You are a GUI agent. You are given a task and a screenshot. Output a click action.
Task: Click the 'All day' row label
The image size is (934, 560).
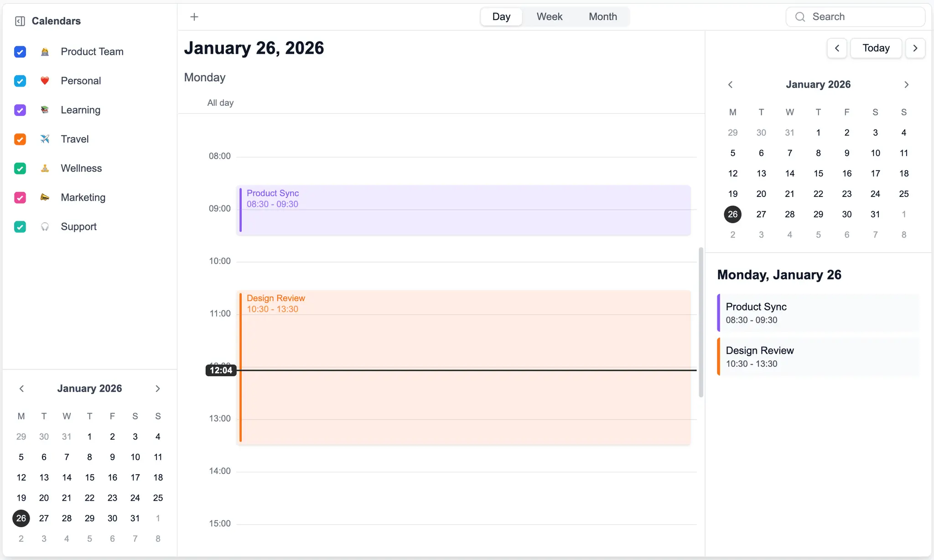(x=220, y=103)
